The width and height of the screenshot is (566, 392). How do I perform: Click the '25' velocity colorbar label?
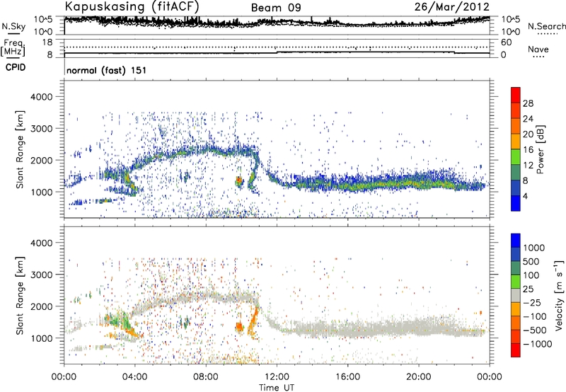[x=528, y=289]
